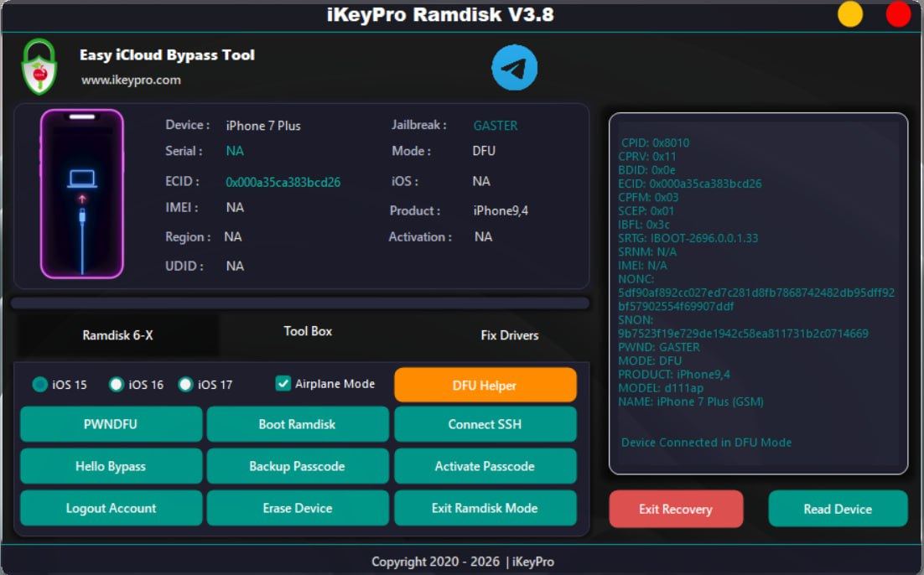Viewport: 924px width, 575px height.
Task: Switch to the Fix Drivers tab
Action: pos(508,334)
